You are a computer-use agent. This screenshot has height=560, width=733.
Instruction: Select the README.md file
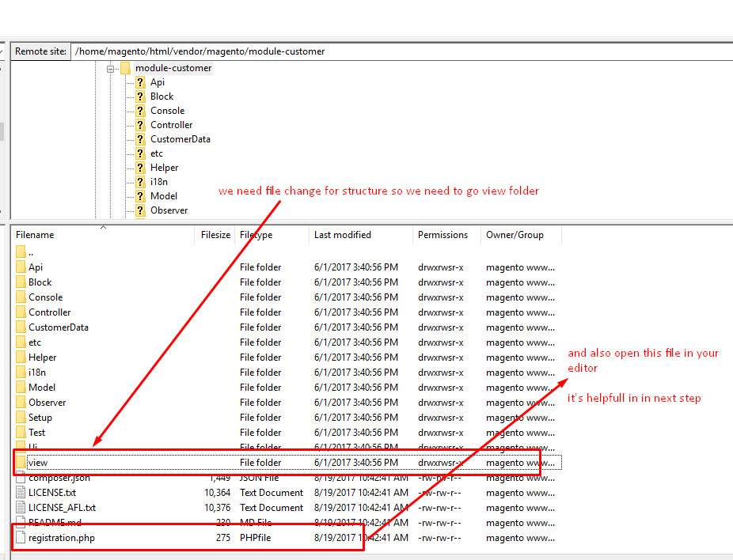[x=55, y=523]
